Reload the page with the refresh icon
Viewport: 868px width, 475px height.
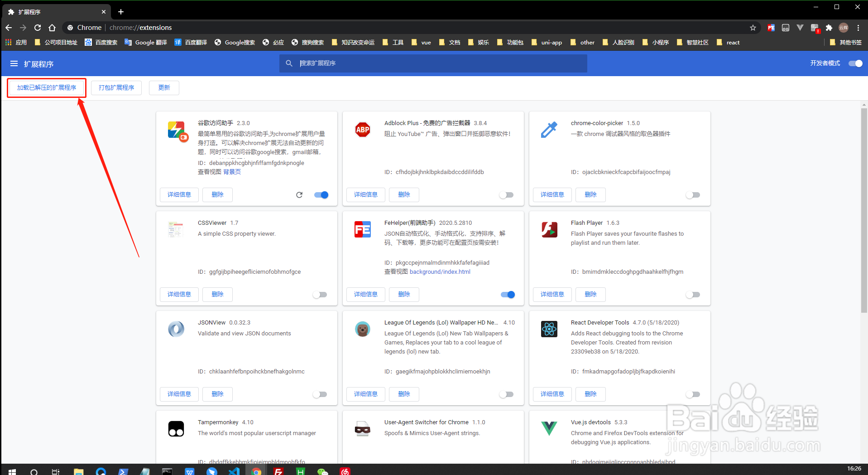coord(38,28)
